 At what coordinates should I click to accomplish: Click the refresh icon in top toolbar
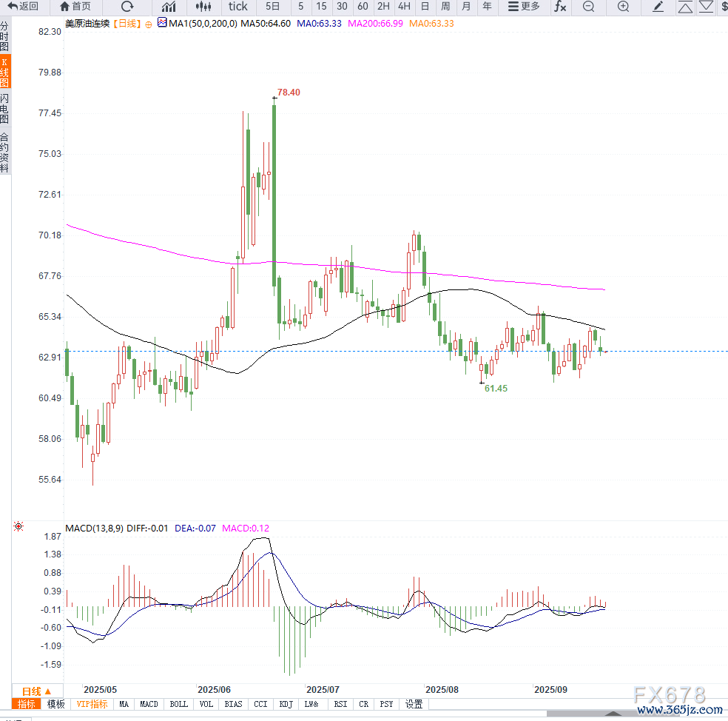pyautogui.click(x=127, y=7)
